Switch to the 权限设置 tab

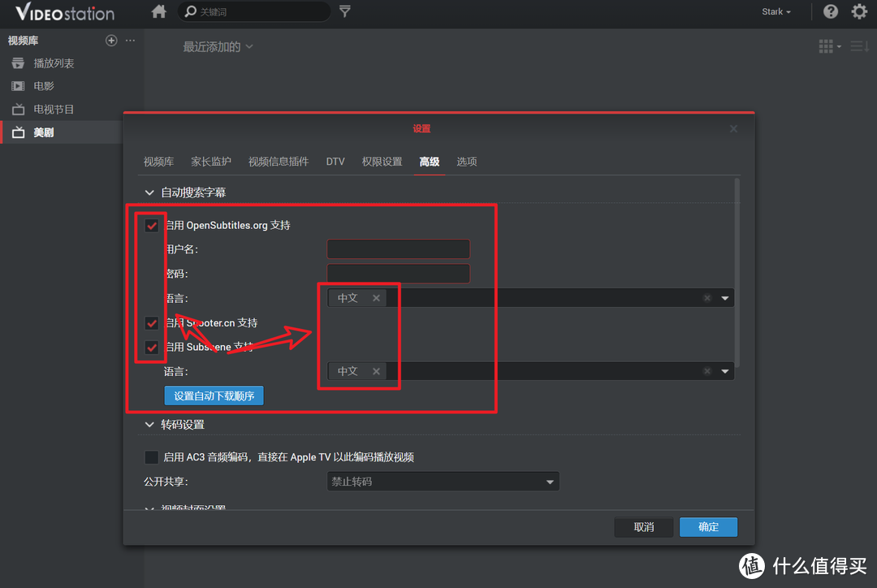tap(382, 162)
